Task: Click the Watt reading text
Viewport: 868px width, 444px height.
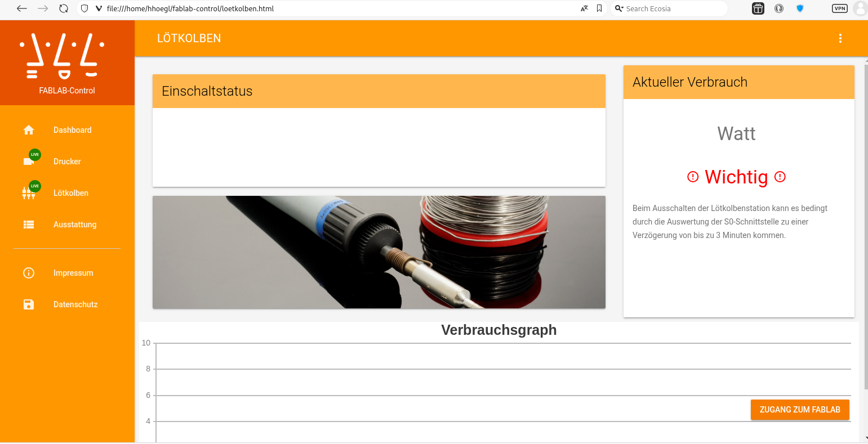Action: [x=736, y=134]
